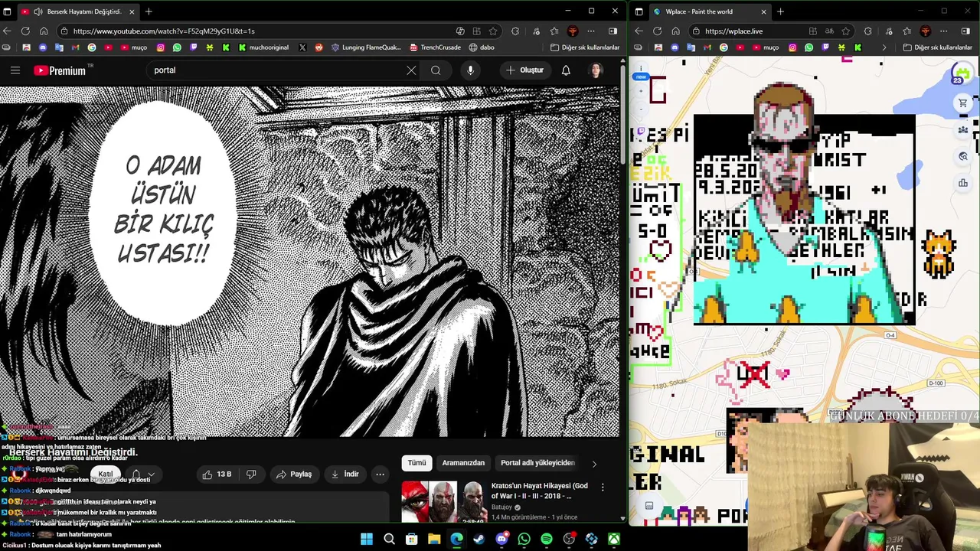Select the Tümü filter chip

coord(416,463)
